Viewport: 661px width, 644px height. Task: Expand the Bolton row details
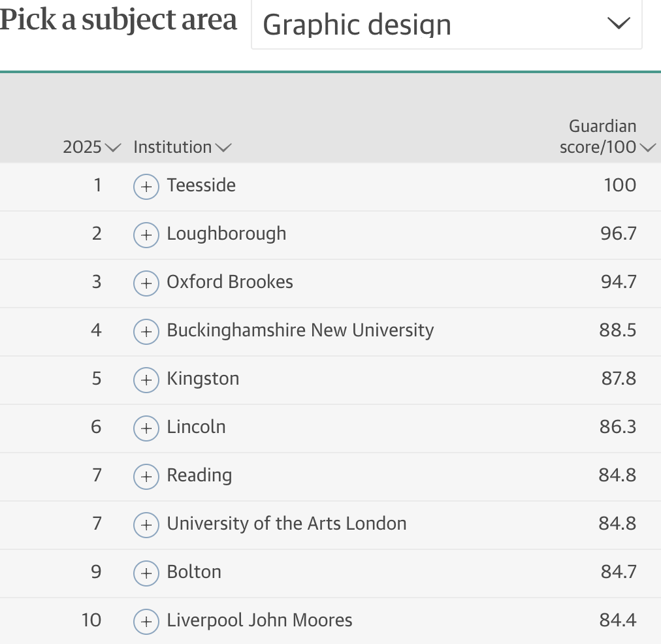146,573
